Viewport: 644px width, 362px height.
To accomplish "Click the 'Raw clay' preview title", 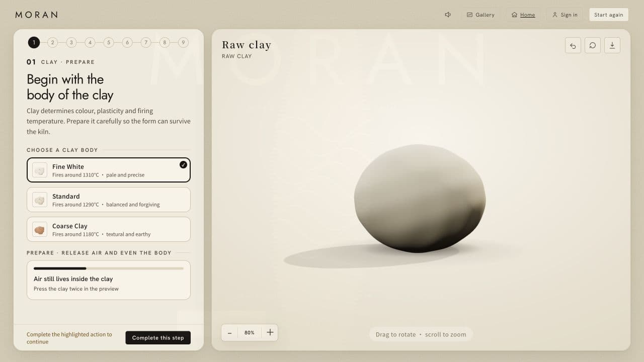I will (247, 45).
